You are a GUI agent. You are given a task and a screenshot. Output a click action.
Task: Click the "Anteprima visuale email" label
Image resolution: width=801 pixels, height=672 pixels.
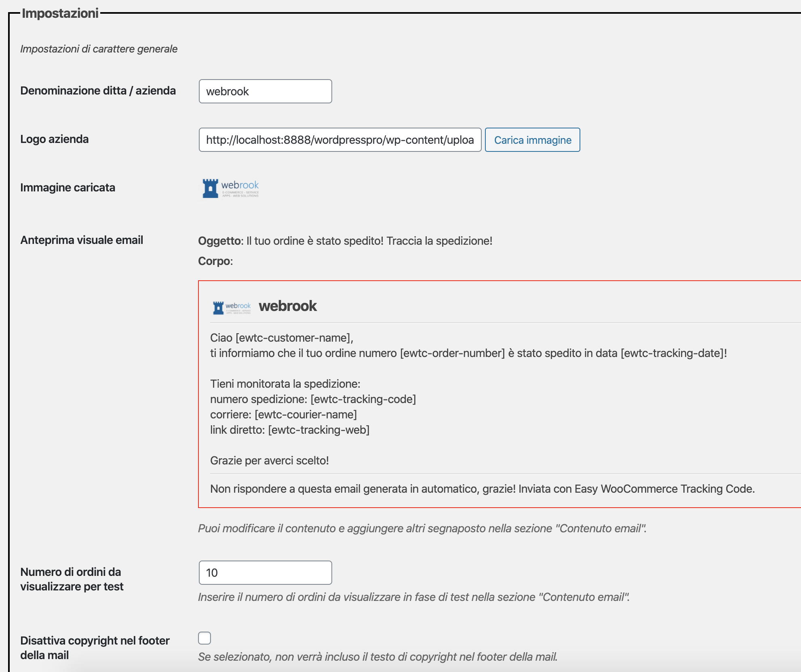[82, 240]
